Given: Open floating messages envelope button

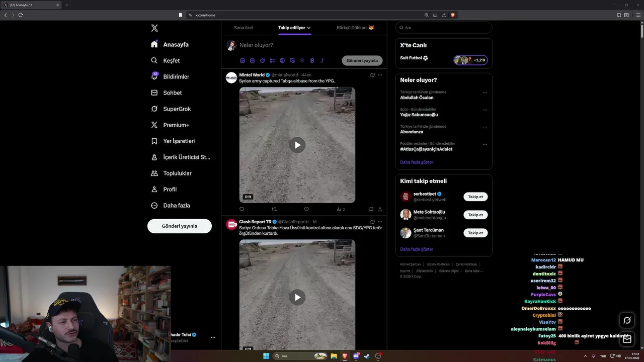Looking at the screenshot, I should [x=627, y=339].
